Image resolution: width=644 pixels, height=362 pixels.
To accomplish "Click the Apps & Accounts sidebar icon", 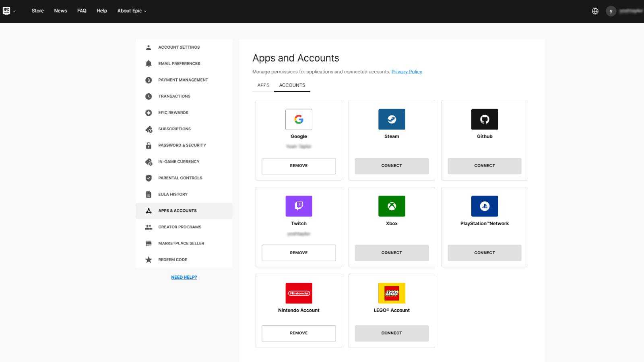I will (149, 211).
